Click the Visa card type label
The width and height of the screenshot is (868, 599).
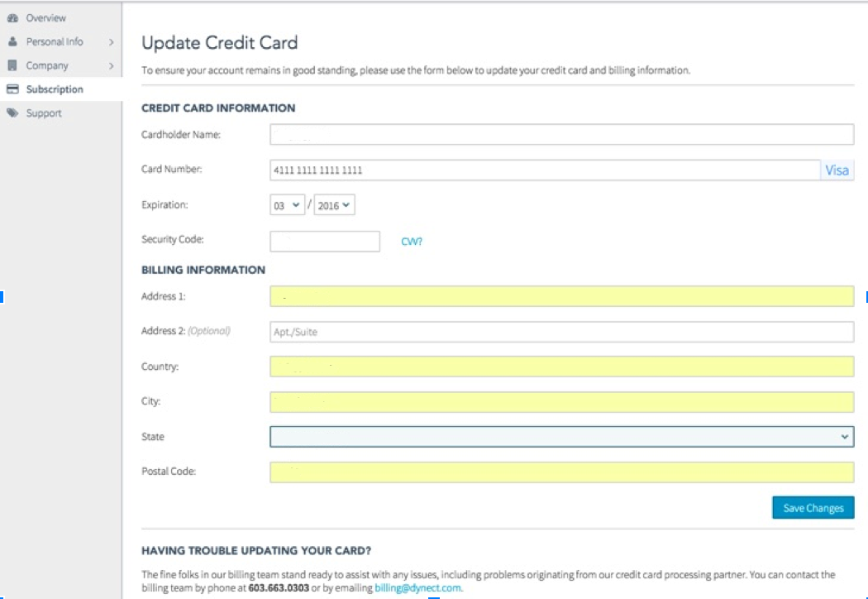pyautogui.click(x=837, y=170)
